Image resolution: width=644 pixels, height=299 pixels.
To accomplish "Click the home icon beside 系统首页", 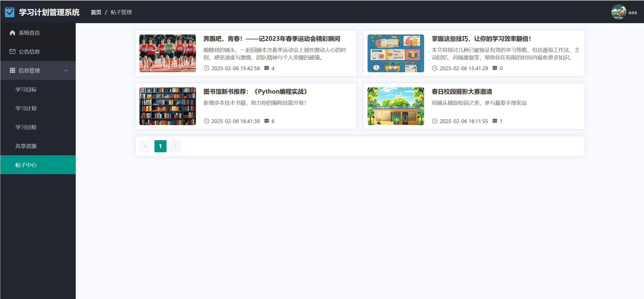I will click(x=12, y=33).
